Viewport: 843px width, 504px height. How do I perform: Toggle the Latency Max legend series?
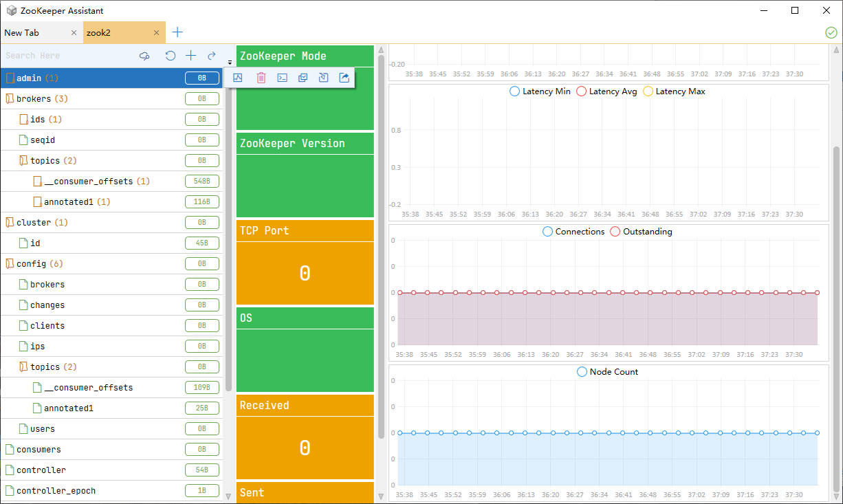click(674, 91)
